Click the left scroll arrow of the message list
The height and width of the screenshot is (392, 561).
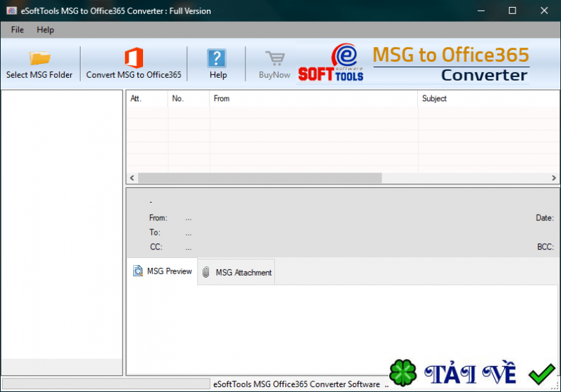pos(132,177)
